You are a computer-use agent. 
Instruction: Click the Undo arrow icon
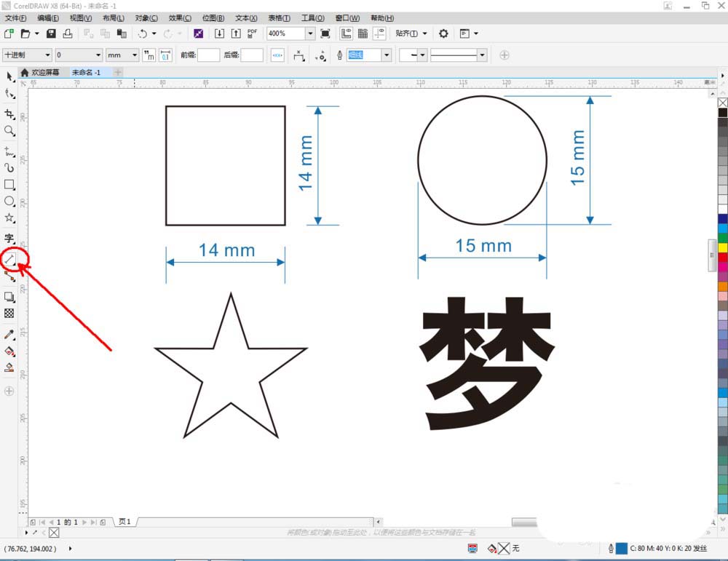(143, 33)
